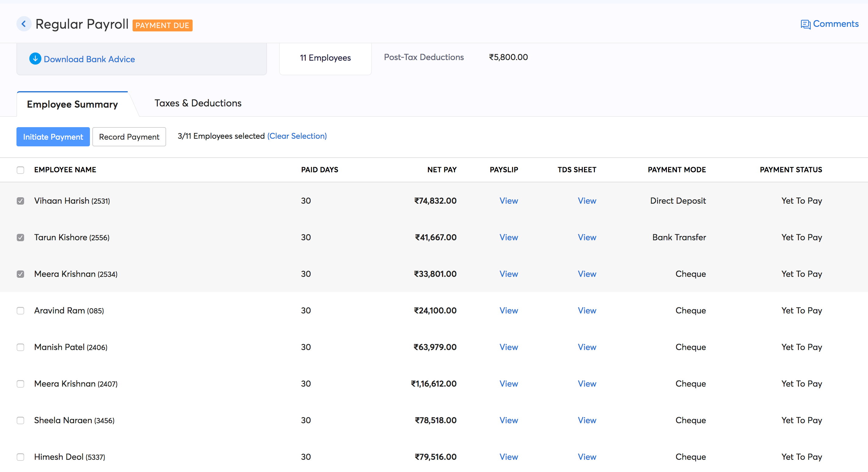Select the Aravind Ram checkbox
Screen dimensions: 868x472
click(x=20, y=310)
